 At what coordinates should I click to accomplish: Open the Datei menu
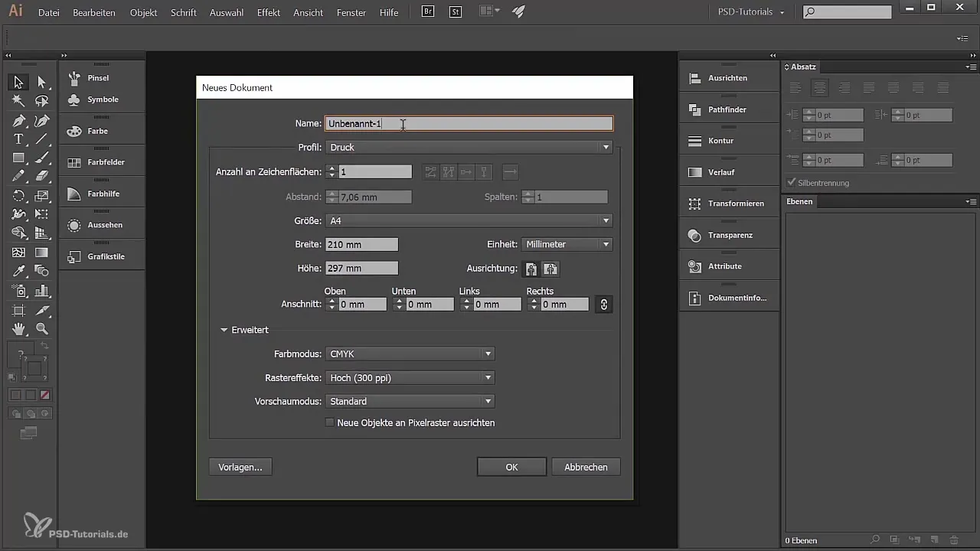click(48, 13)
